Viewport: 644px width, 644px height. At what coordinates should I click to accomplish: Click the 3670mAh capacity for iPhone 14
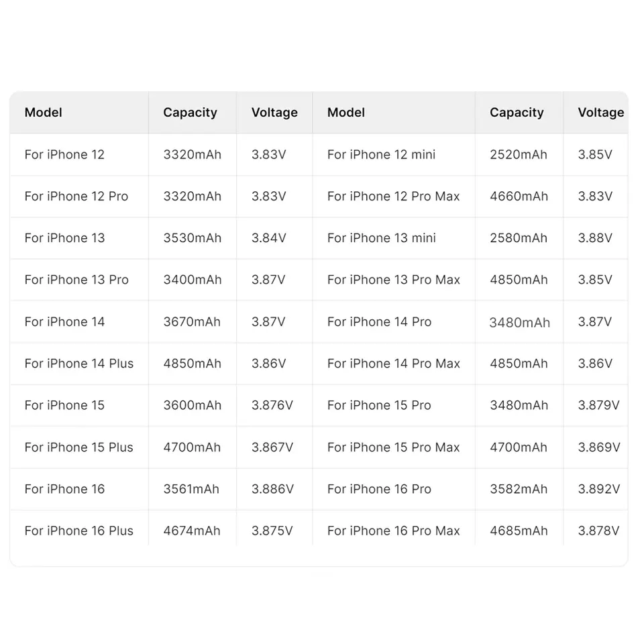(x=192, y=322)
